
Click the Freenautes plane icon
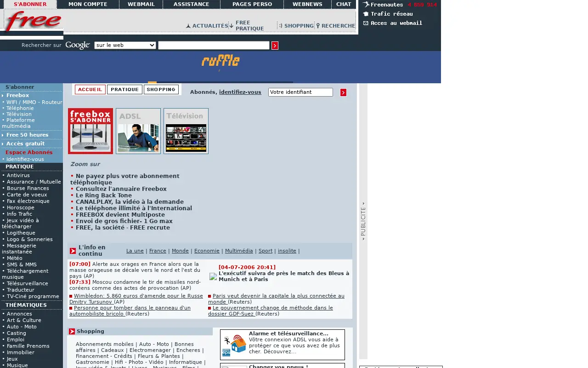366,5
